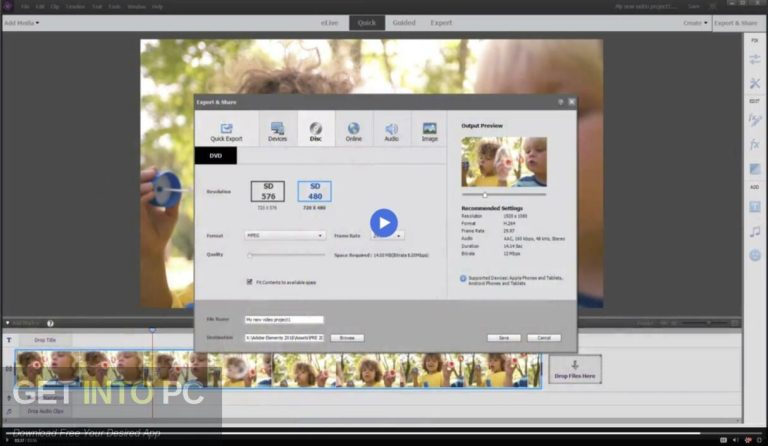The image size is (768, 446).
Task: Select SD 480 resolution option
Action: pos(314,191)
